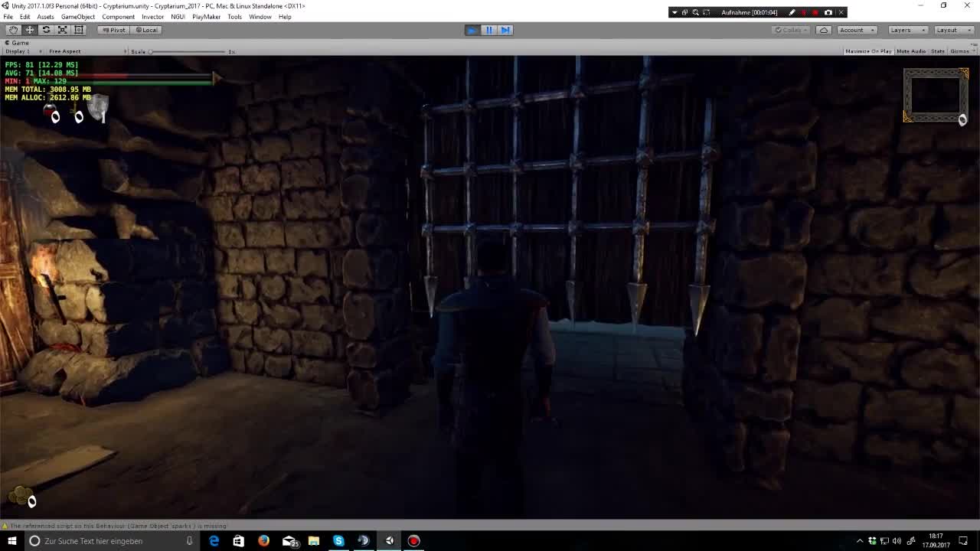The height and width of the screenshot is (551, 980).
Task: Select the Hand tool in the toolbar
Action: pyautogui.click(x=13, y=29)
